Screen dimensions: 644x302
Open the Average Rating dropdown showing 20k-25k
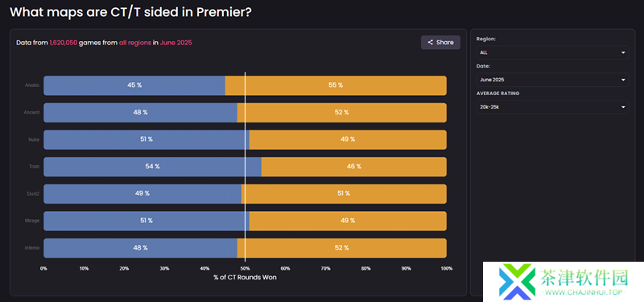(552, 107)
